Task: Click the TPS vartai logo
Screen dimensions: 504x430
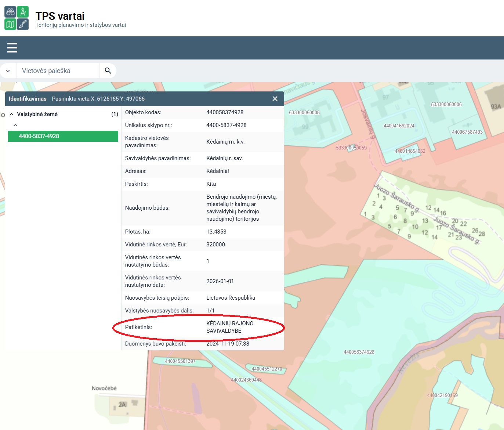Action: click(x=17, y=18)
